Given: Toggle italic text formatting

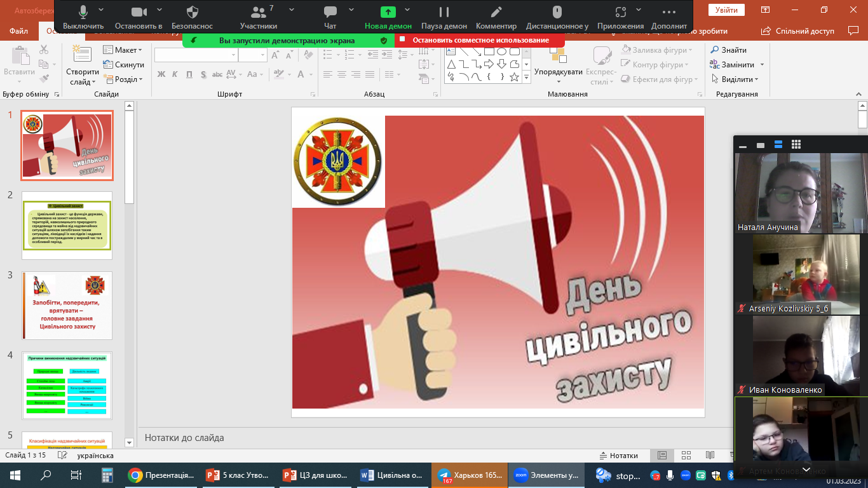Looking at the screenshot, I should click(175, 74).
